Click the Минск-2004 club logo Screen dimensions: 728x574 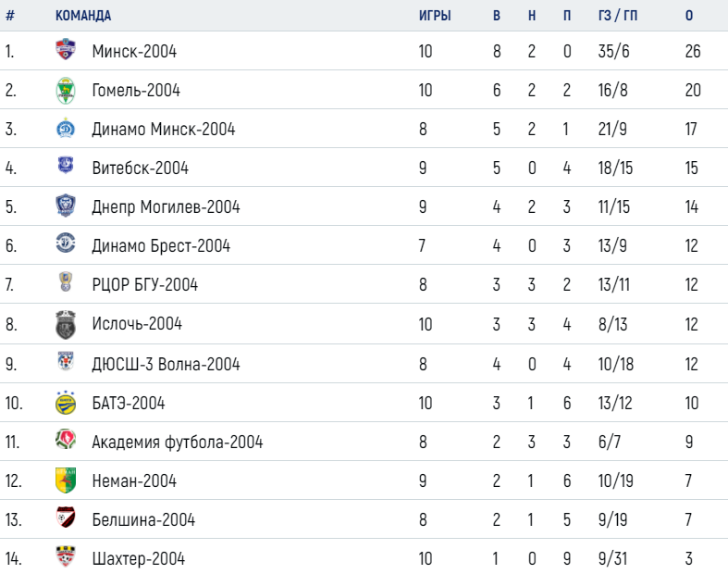[x=66, y=49]
